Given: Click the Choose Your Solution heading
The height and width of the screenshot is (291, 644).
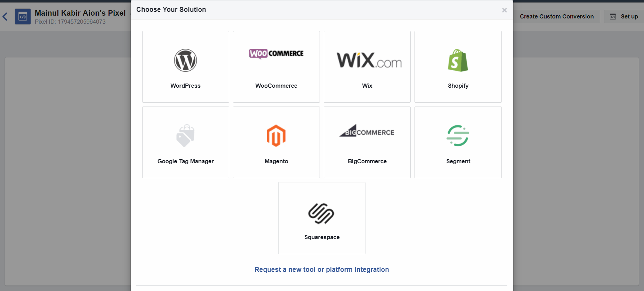Looking at the screenshot, I should pos(171,9).
